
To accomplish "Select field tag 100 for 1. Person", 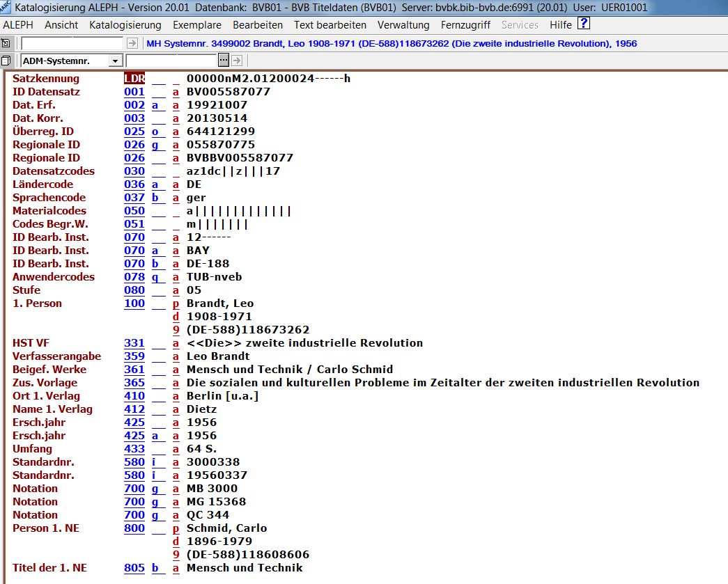I will [x=134, y=303].
